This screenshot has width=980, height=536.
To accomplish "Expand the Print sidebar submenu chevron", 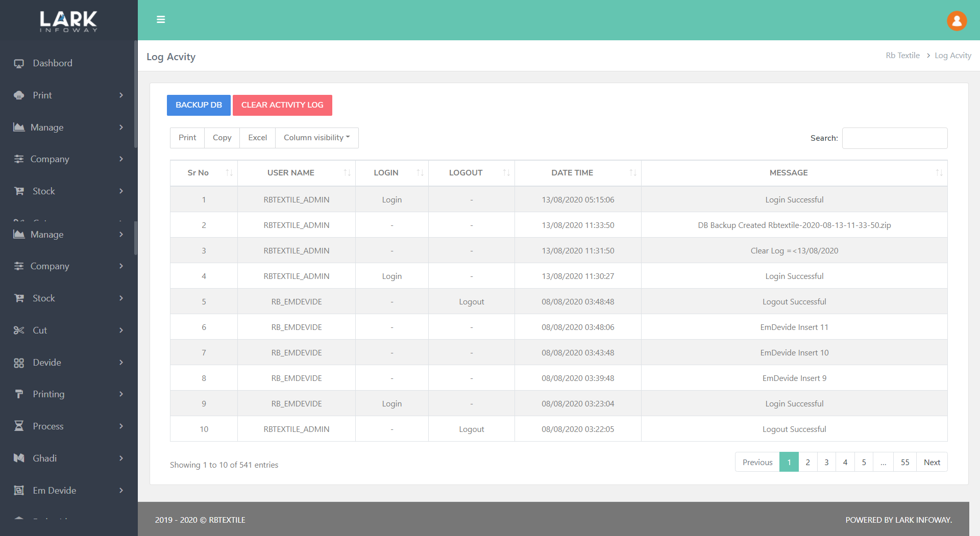I will click(121, 95).
